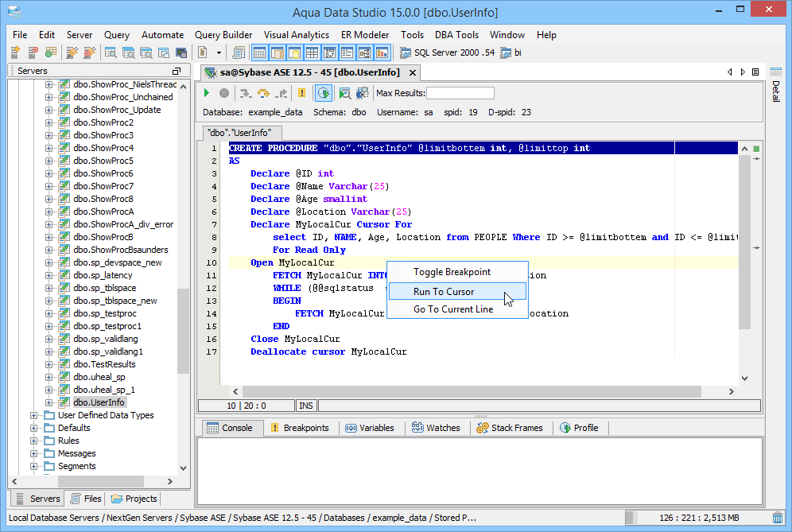Viewport: 792px width, 532px height.
Task: Click the Step Out debugger icon
Action: tap(281, 93)
